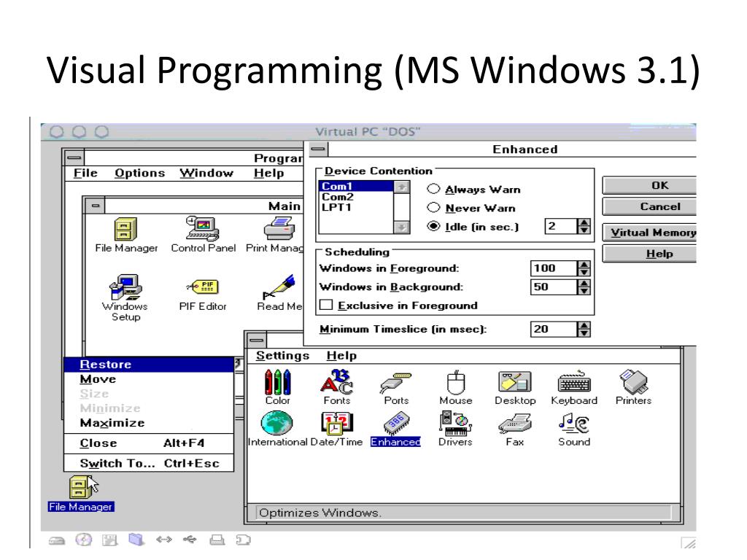This screenshot has height=560, width=747.
Task: Open Program Manager Help menu
Action: click(x=268, y=173)
